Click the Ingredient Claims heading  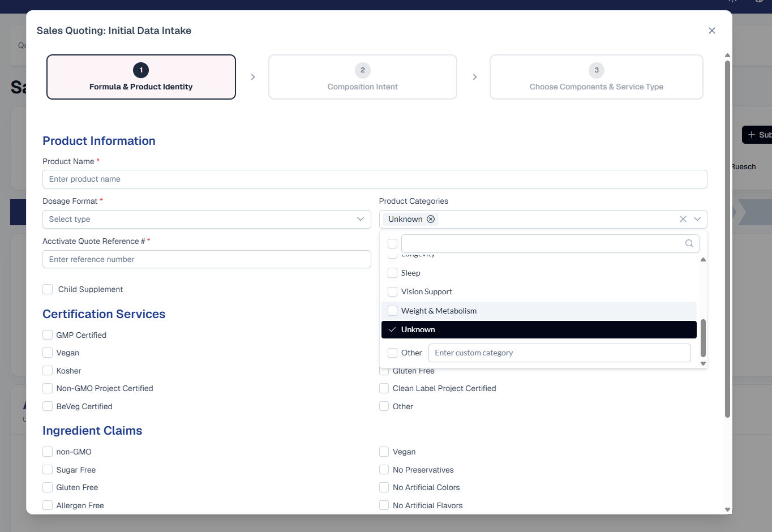coord(92,431)
